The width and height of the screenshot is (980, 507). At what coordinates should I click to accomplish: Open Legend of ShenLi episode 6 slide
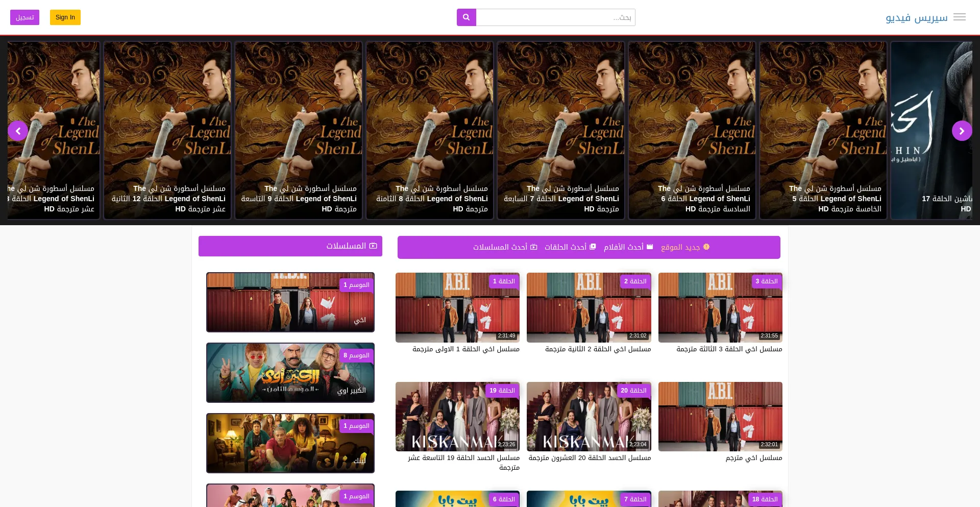tap(692, 131)
